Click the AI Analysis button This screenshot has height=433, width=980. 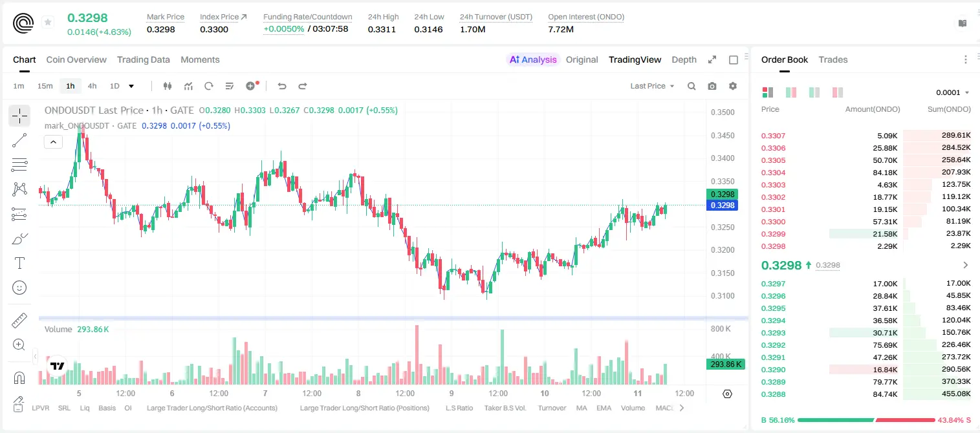click(532, 59)
